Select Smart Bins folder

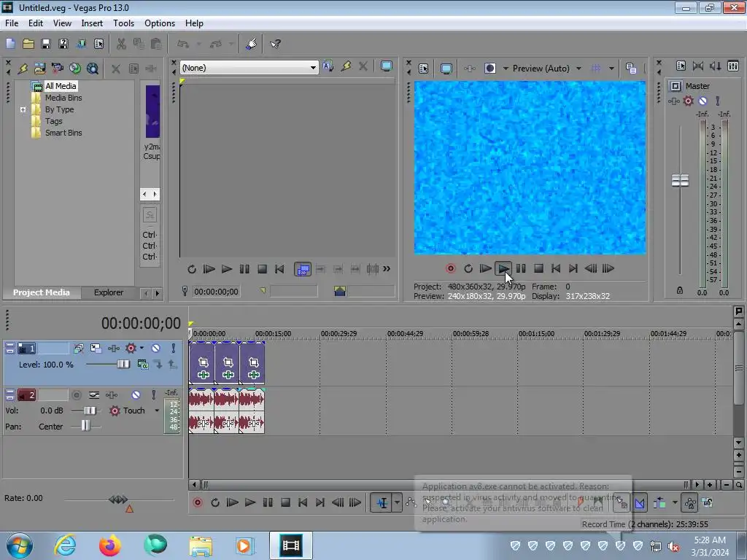tap(63, 133)
